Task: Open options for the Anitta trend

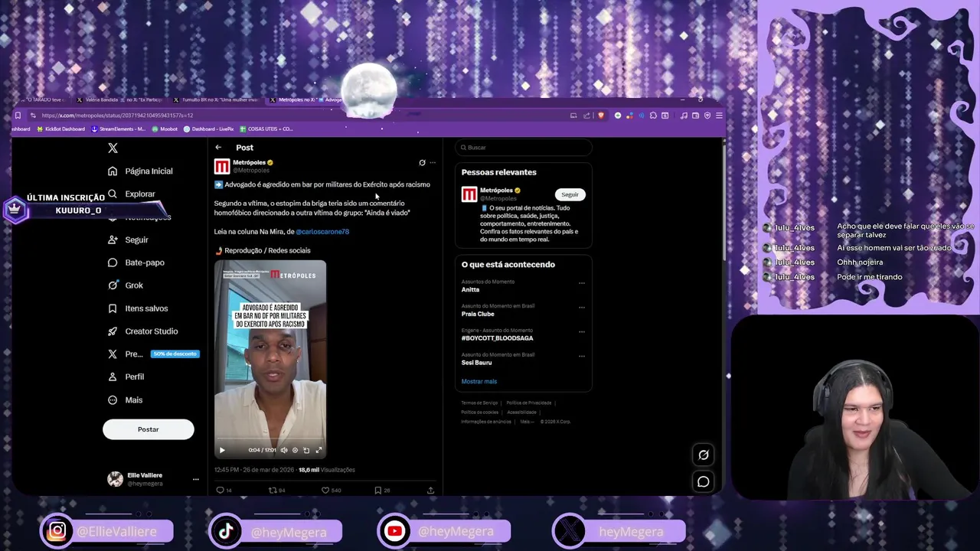Action: (x=582, y=283)
